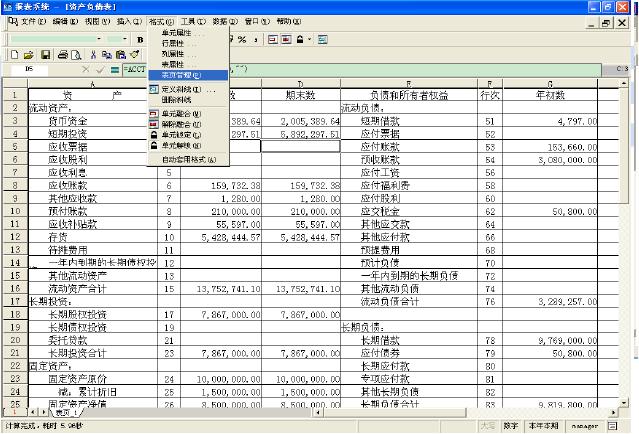Expand the arrow beside the padlock icon
This screenshot has width=639, height=434.
(310, 40)
